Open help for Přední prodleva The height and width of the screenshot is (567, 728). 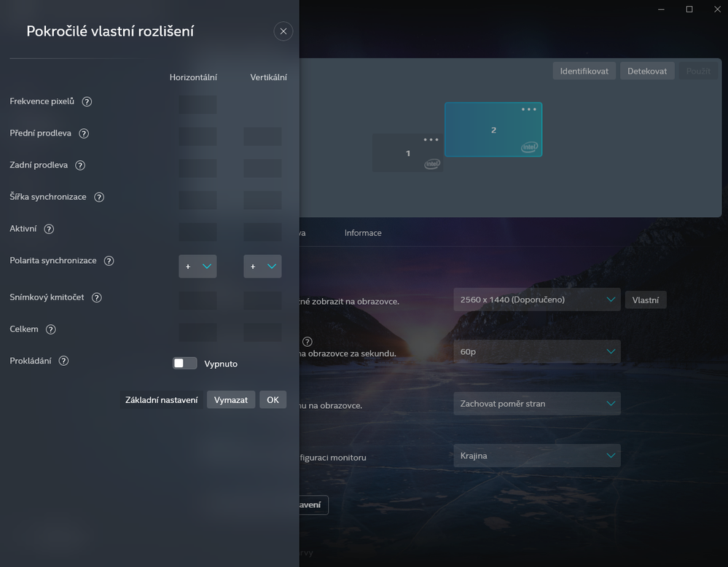[84, 133]
